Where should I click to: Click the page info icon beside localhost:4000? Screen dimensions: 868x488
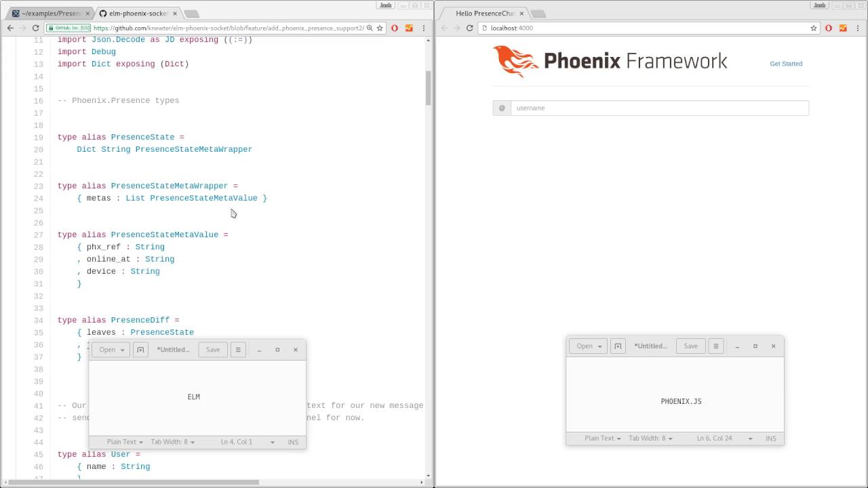pos(484,28)
